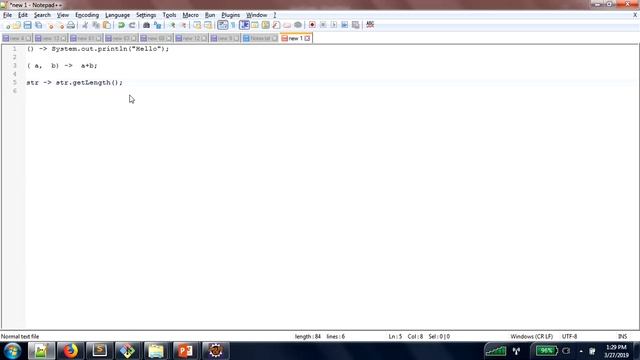Click the 'UTF-8' encoding status entry
Image resolution: width=640 pixels, height=360 pixels.
pyautogui.click(x=569, y=337)
